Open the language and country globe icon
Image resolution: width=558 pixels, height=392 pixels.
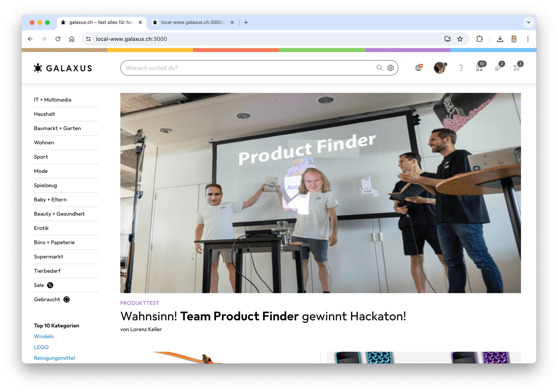[419, 67]
